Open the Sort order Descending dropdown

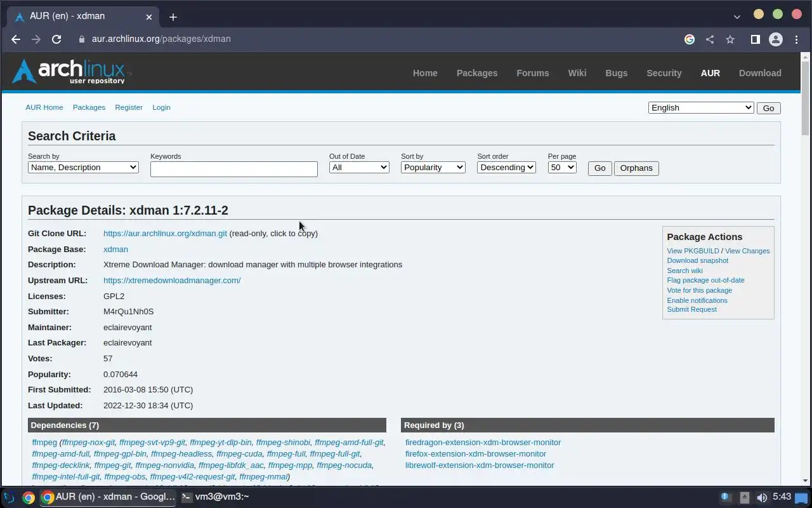coord(506,167)
